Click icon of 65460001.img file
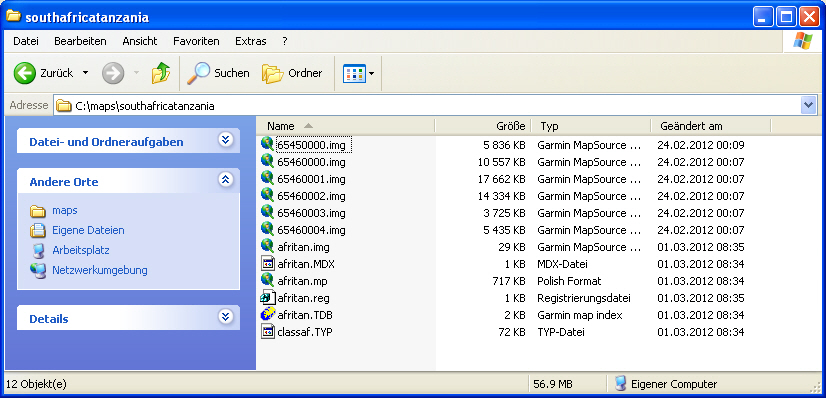 [268, 178]
